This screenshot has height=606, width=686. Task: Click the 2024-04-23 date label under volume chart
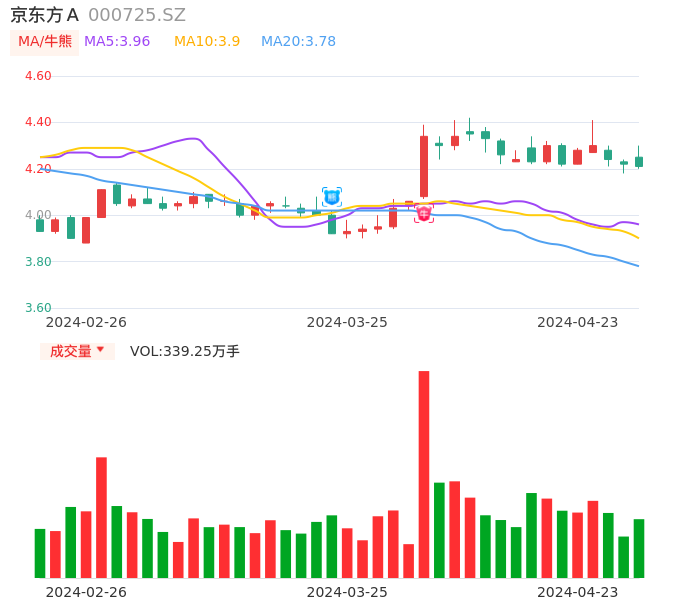[578, 592]
